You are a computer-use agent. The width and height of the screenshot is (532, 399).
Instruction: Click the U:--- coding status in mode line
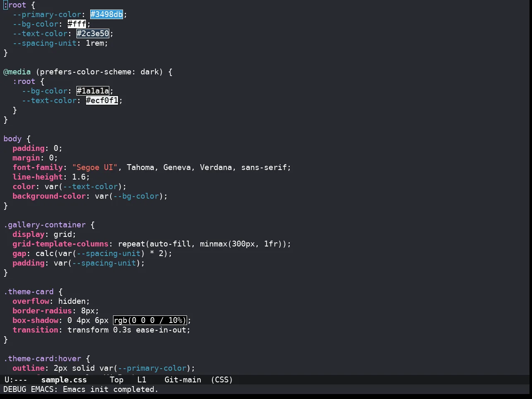click(x=16, y=380)
